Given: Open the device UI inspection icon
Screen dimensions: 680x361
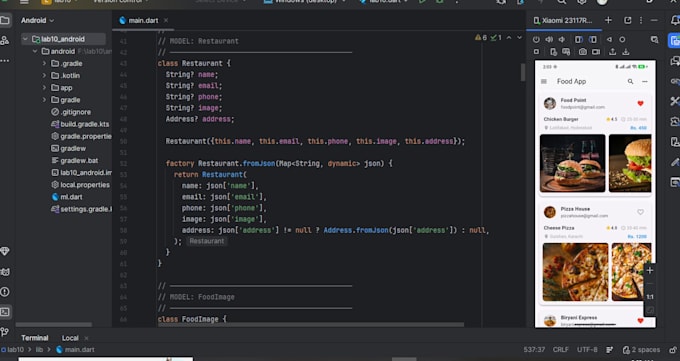Looking at the screenshot, I should [x=654, y=39].
